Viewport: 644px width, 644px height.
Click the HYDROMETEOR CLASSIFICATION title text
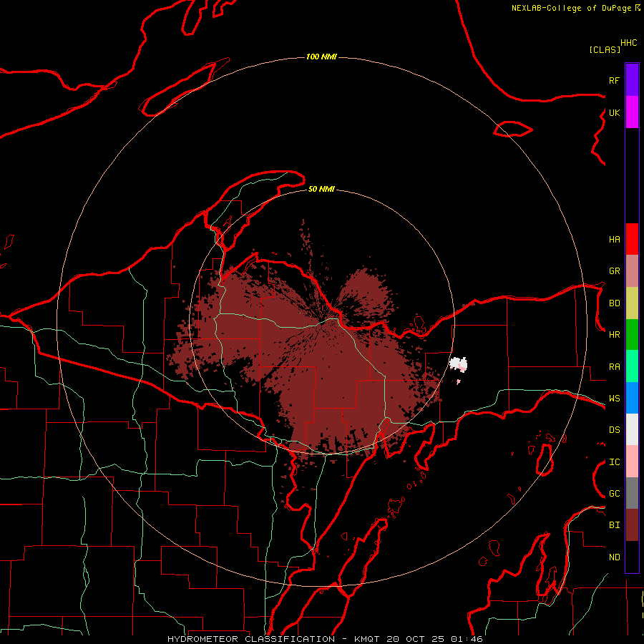coord(251,639)
